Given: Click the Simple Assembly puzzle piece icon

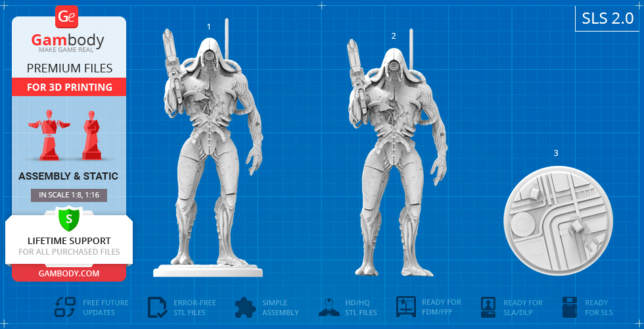Looking at the screenshot, I should click(245, 307).
